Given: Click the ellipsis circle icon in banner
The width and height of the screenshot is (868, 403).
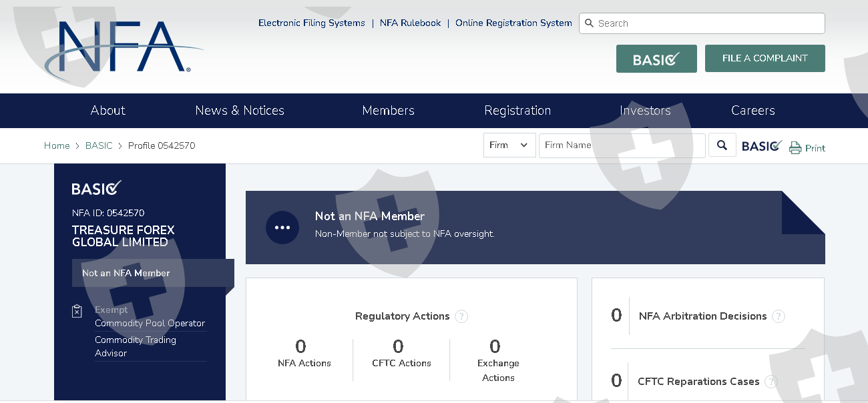Looking at the screenshot, I should pyautogui.click(x=282, y=228).
